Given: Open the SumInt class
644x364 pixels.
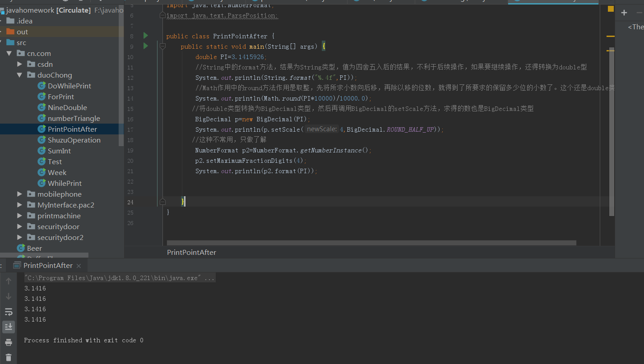Looking at the screenshot, I should click(x=59, y=151).
